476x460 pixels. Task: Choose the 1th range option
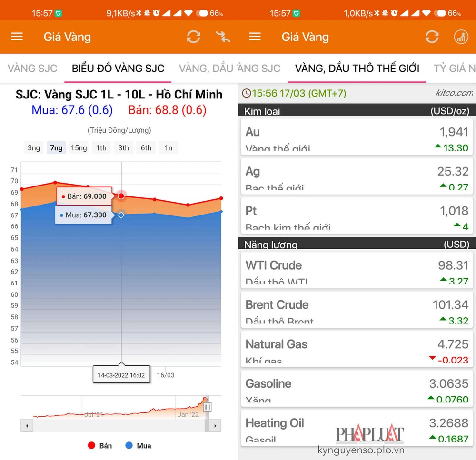pyautogui.click(x=101, y=148)
